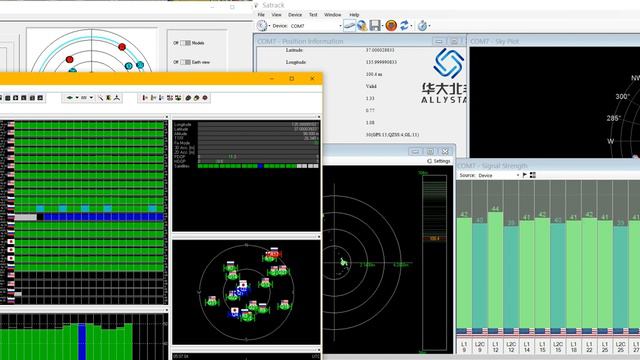
Task: Click the floppy disk save icon
Action: (375, 26)
